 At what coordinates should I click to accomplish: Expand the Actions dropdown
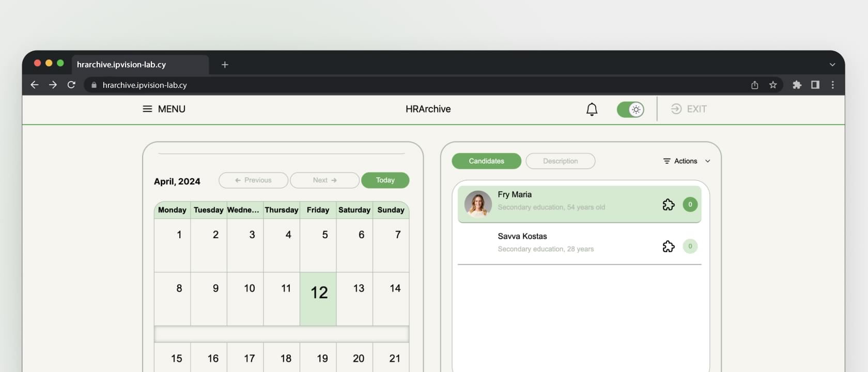pyautogui.click(x=687, y=161)
